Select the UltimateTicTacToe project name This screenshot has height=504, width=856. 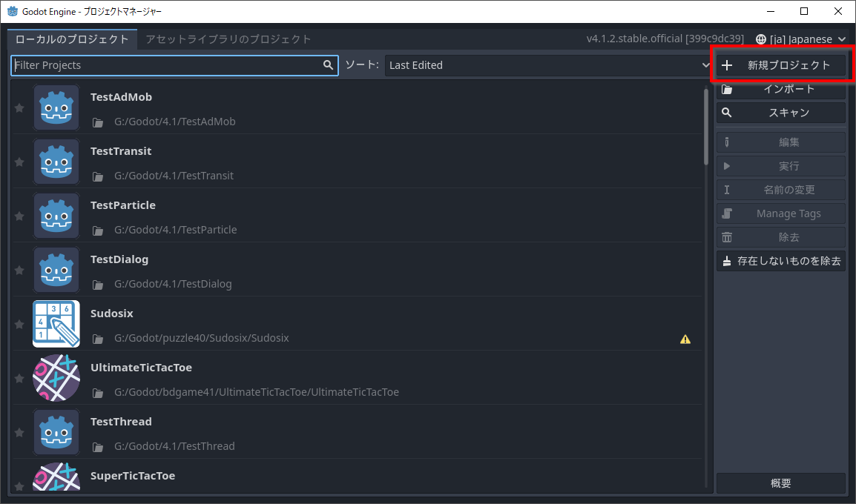pyautogui.click(x=142, y=368)
